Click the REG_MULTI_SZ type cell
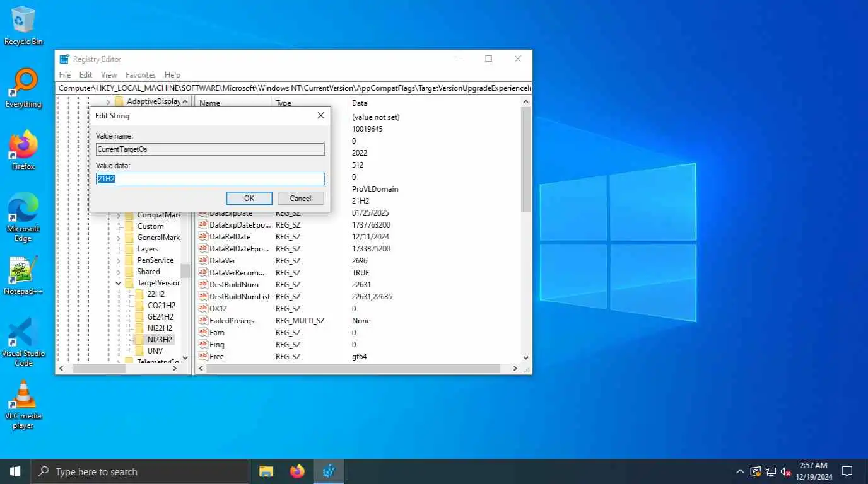This screenshot has height=484, width=868. 300,320
